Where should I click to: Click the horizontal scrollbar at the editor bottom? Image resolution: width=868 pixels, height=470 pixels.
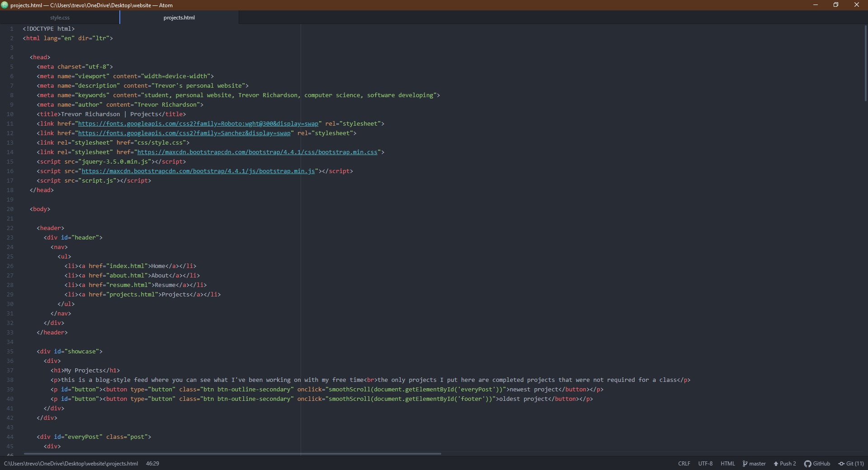[232, 454]
